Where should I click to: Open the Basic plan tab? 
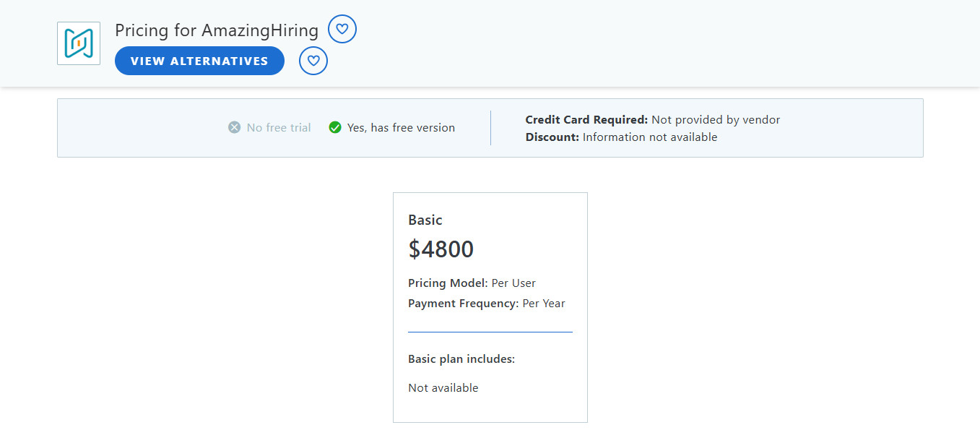click(425, 220)
